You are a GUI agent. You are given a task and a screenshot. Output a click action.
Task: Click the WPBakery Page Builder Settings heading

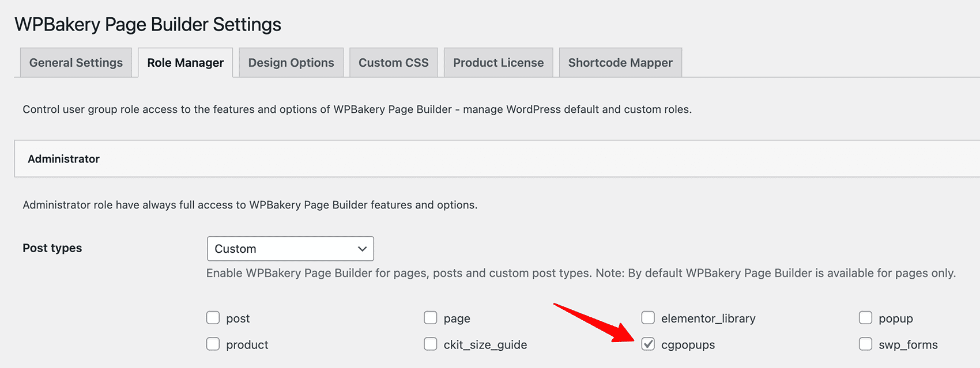(148, 25)
